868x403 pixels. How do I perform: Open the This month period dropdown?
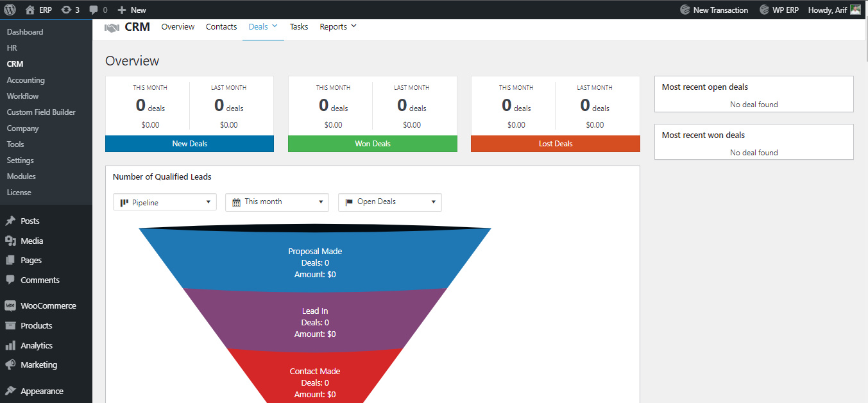click(277, 202)
